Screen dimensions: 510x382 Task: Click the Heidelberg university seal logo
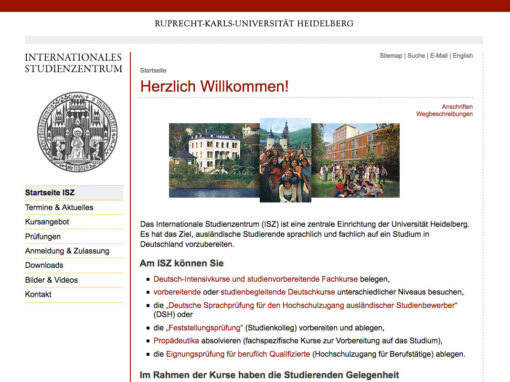point(77,132)
